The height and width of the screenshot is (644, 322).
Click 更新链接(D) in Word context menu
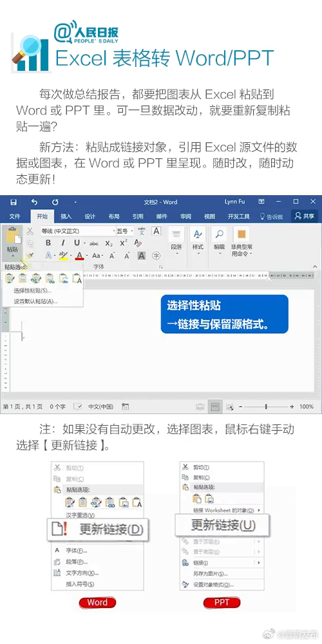[98, 529]
